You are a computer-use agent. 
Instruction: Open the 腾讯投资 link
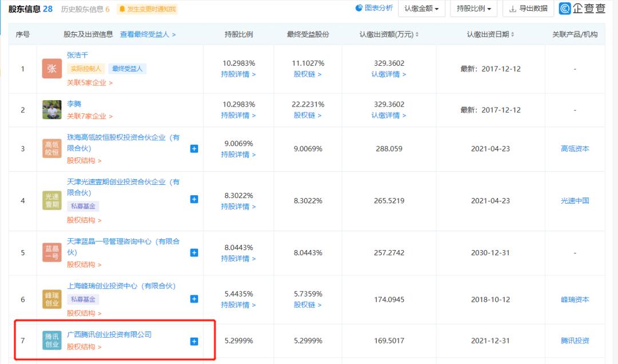(574, 341)
